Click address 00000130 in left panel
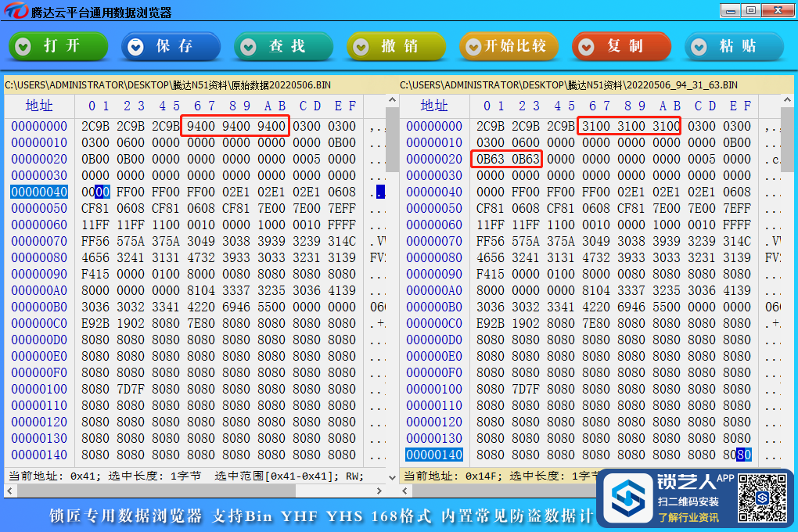 39,438
